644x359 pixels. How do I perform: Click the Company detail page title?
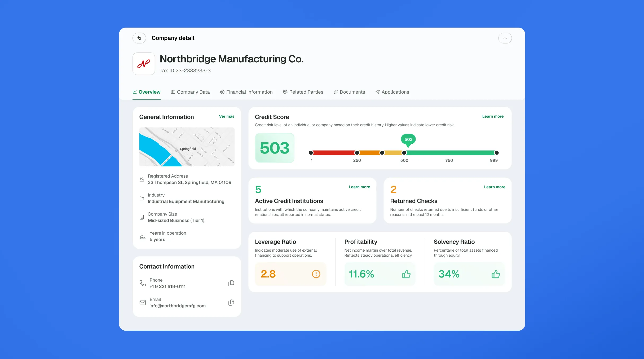[173, 38]
